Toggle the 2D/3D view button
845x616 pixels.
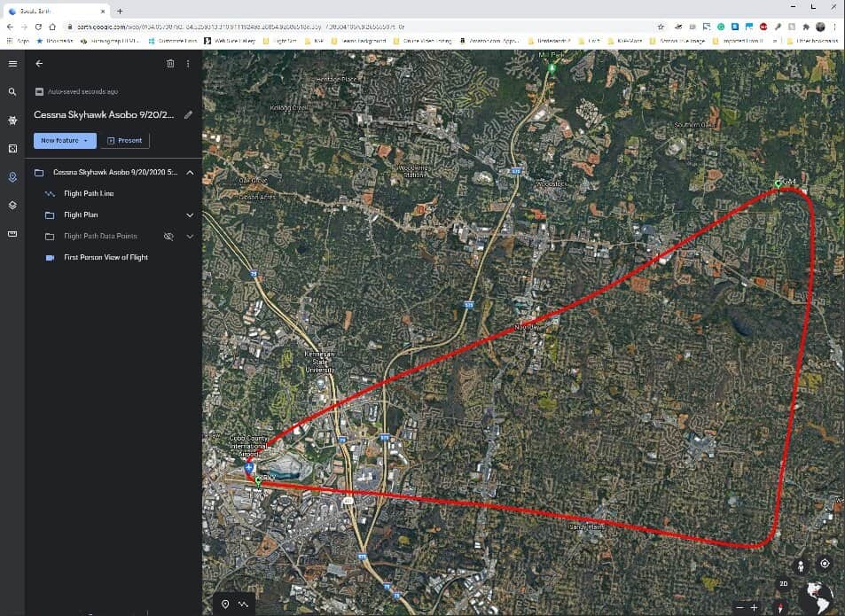(x=783, y=584)
